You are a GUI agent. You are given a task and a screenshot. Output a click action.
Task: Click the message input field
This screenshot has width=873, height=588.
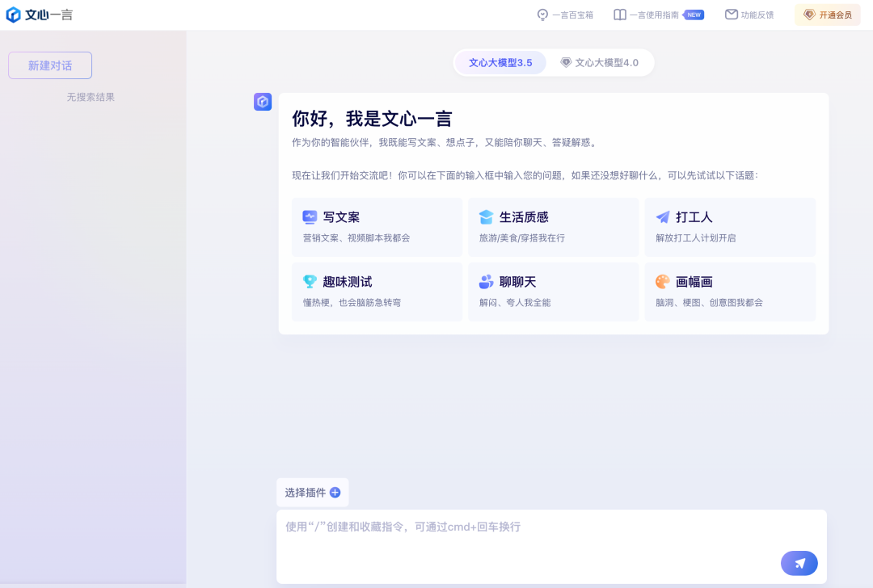tap(551, 546)
